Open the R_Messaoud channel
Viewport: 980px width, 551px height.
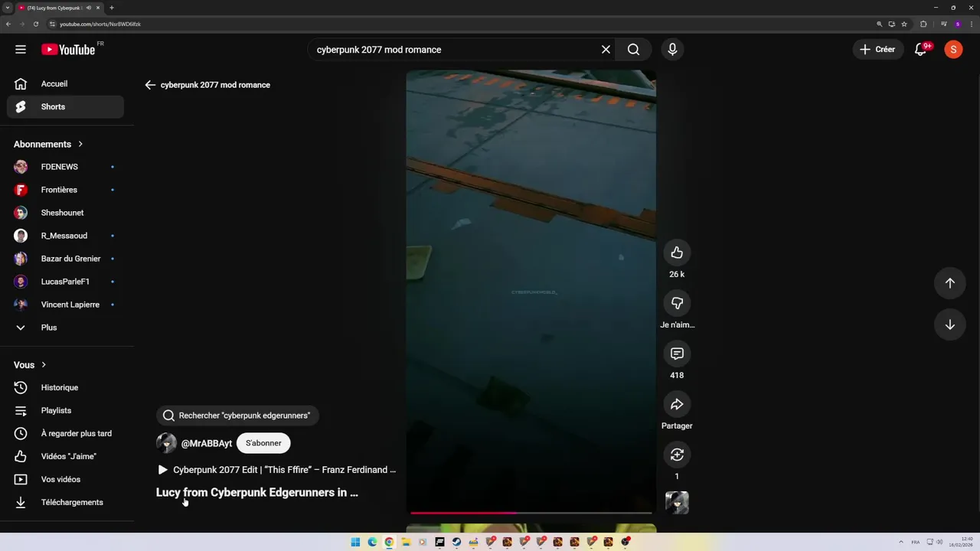click(x=66, y=236)
